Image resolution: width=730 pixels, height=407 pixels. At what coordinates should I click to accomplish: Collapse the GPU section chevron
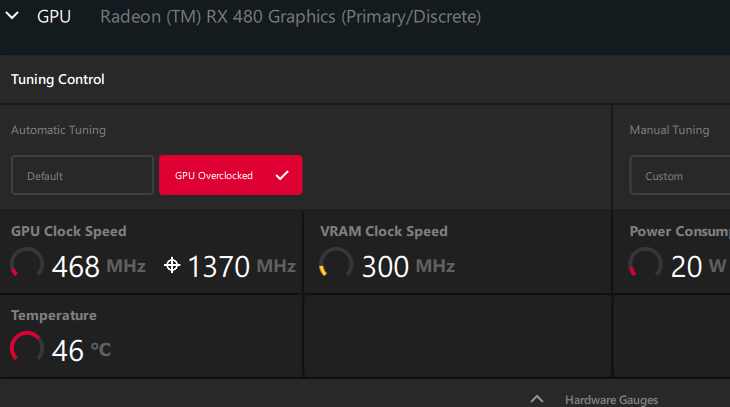click(x=14, y=17)
